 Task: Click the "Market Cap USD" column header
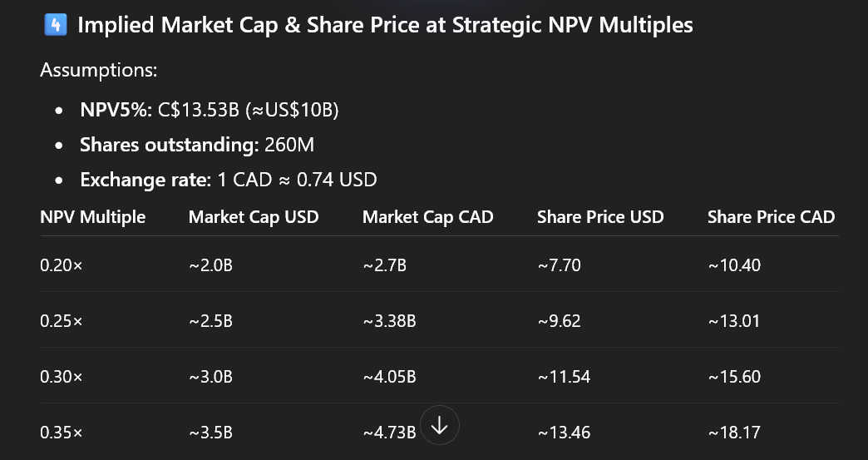click(x=254, y=217)
